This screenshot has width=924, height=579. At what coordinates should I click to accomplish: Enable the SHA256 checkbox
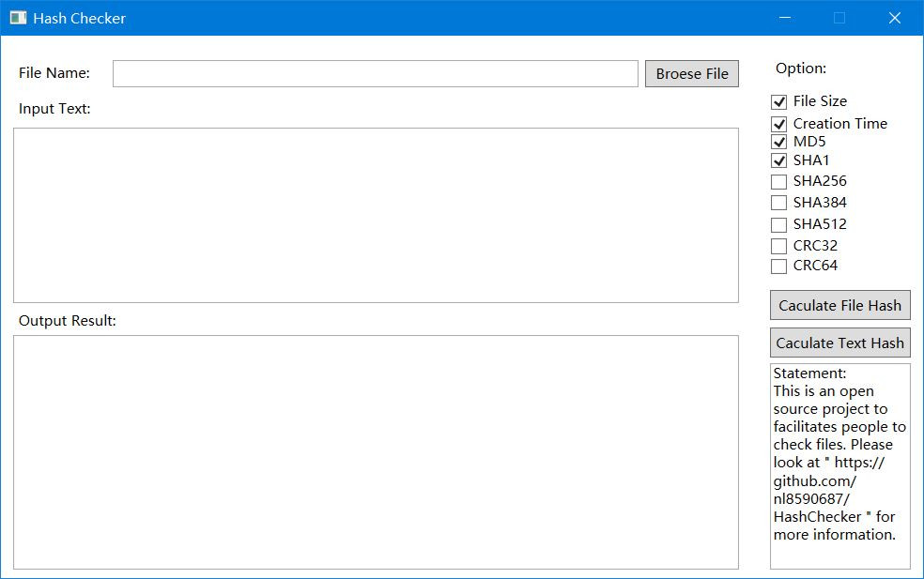[x=778, y=181]
